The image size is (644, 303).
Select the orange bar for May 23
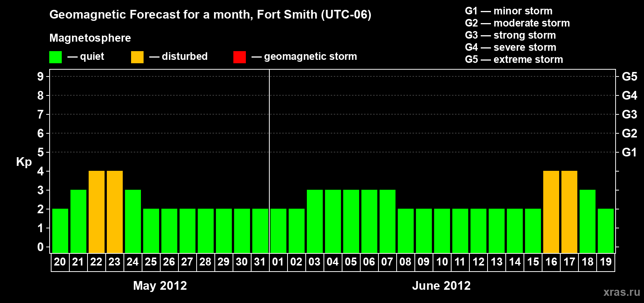pyautogui.click(x=115, y=212)
